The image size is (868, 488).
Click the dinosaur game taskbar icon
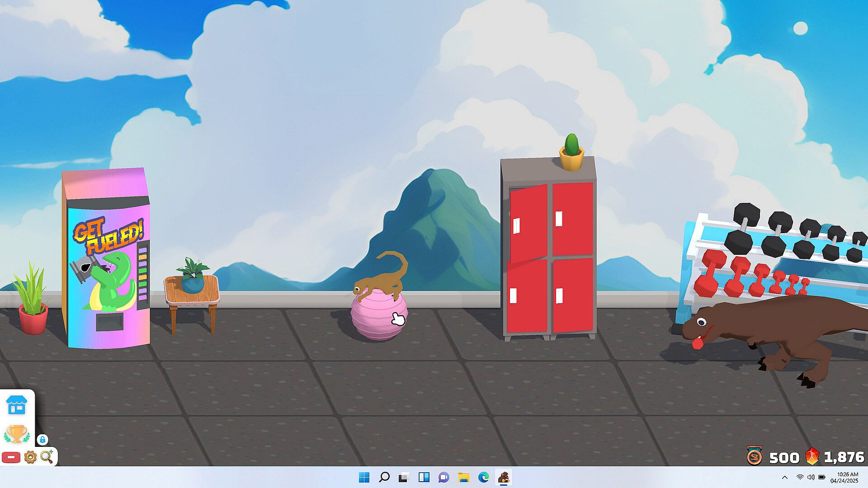pos(503,477)
